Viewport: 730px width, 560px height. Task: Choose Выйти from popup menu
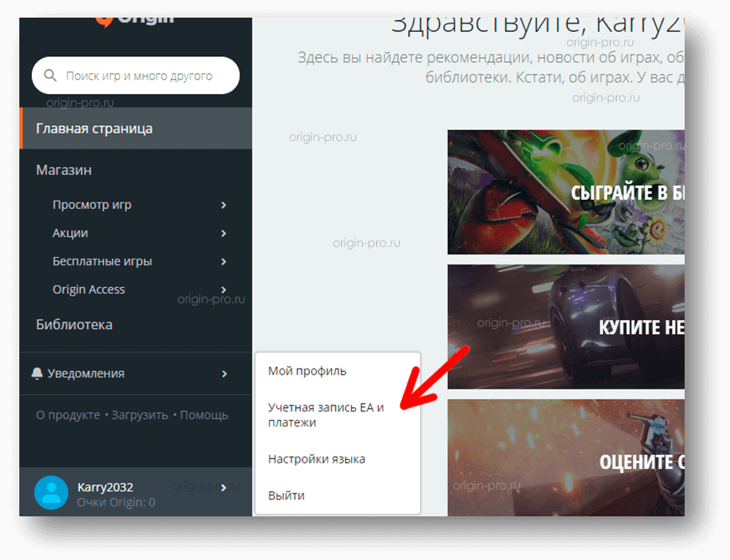click(286, 495)
